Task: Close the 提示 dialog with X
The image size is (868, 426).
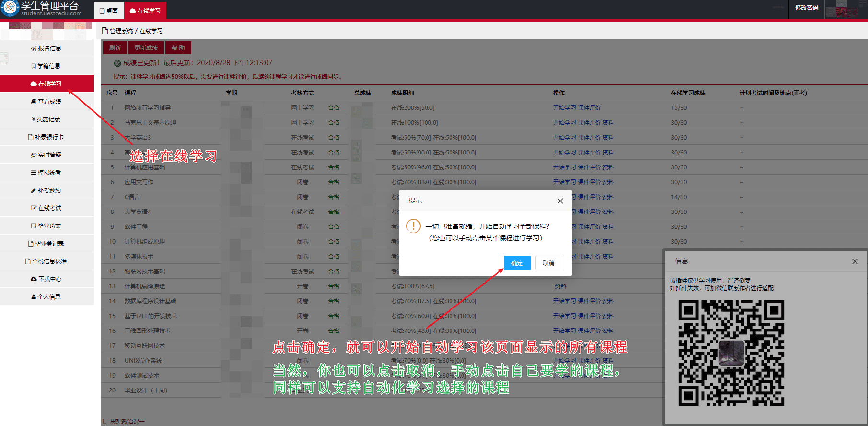Action: [560, 201]
